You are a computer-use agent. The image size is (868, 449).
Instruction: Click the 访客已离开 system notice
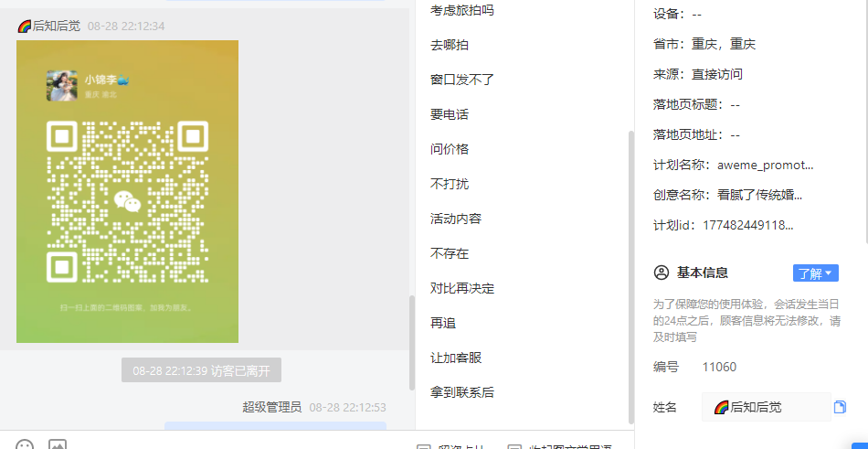pos(202,370)
